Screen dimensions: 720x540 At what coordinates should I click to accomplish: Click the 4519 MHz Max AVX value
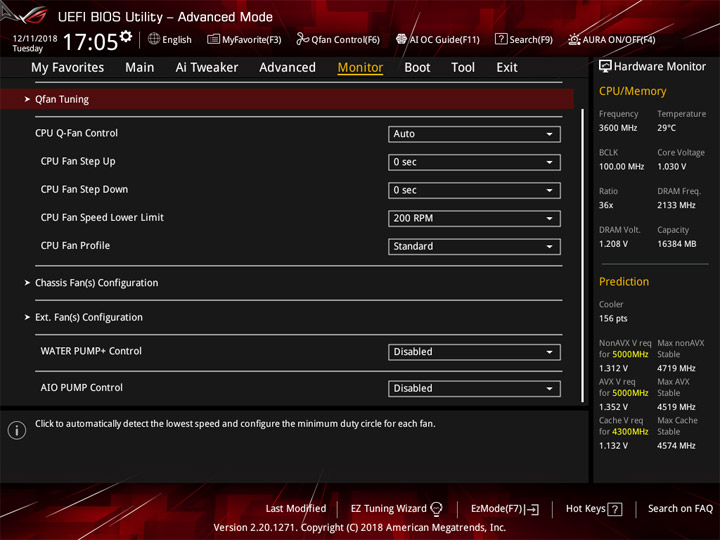(676, 407)
